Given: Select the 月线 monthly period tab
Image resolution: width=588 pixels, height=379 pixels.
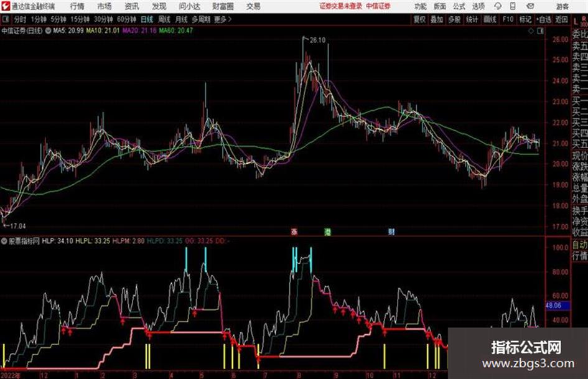Looking at the screenshot, I should (x=181, y=19).
